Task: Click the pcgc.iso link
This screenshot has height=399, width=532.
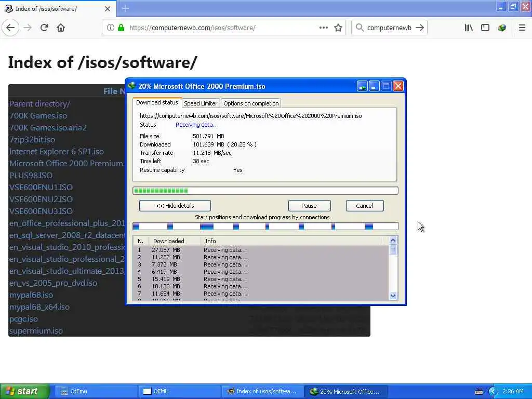Action: (x=23, y=319)
